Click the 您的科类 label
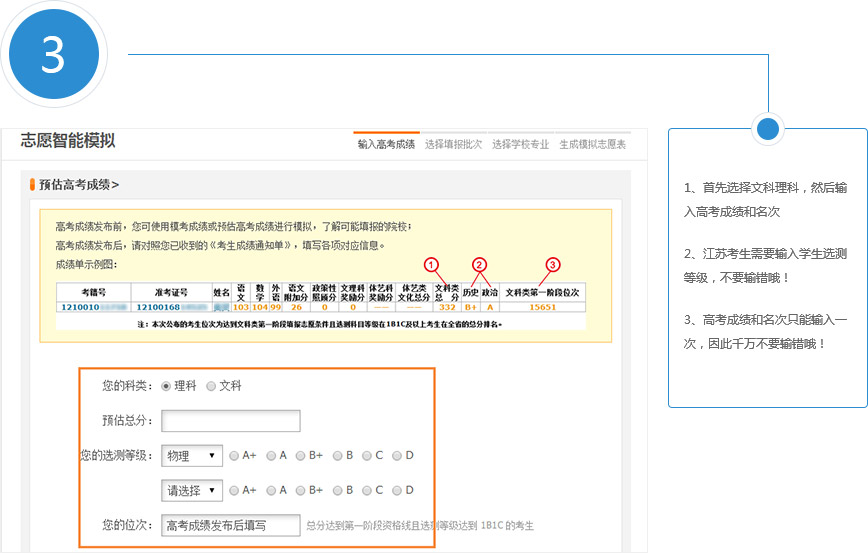Screen dimensions: 868x553 pos(127,386)
